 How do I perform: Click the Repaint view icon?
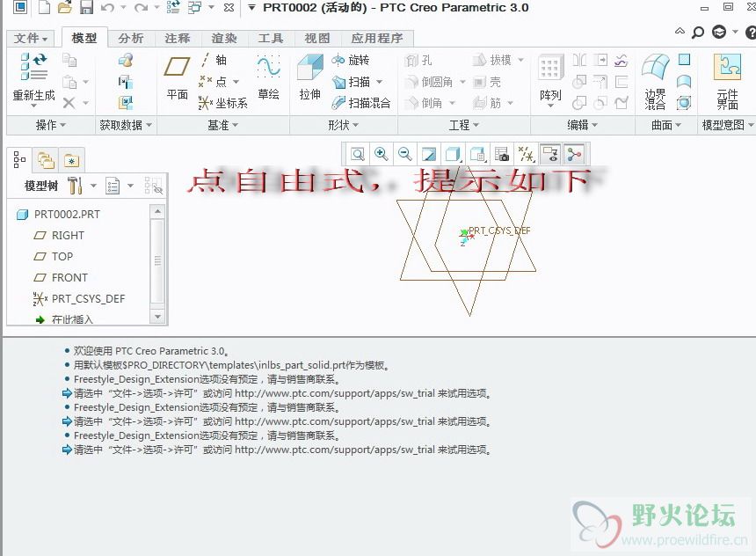click(x=429, y=155)
